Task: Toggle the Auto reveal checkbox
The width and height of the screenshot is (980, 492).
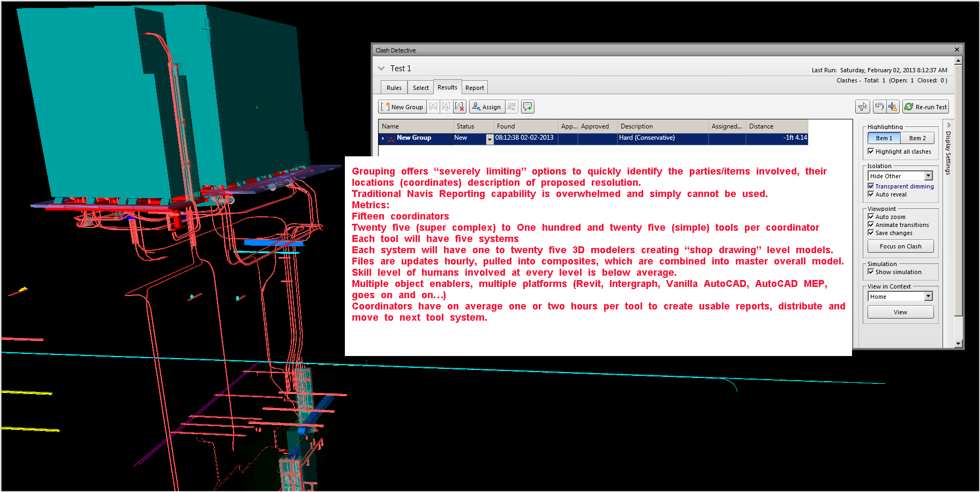Action: pyautogui.click(x=871, y=194)
